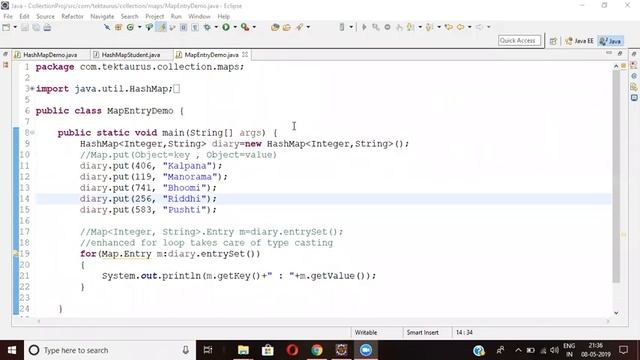
Task: Collapse the main method on line 8
Action: pyautogui.click(x=32, y=133)
